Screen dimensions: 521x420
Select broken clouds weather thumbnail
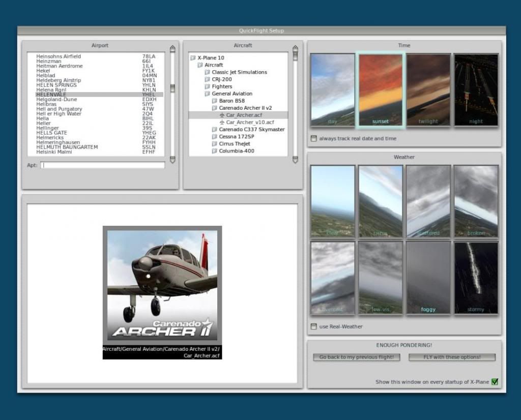(x=476, y=201)
